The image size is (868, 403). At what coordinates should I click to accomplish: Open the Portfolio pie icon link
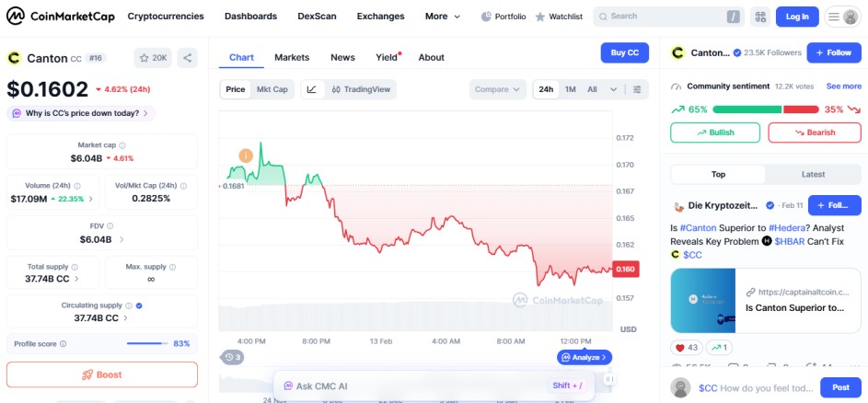[503, 17]
